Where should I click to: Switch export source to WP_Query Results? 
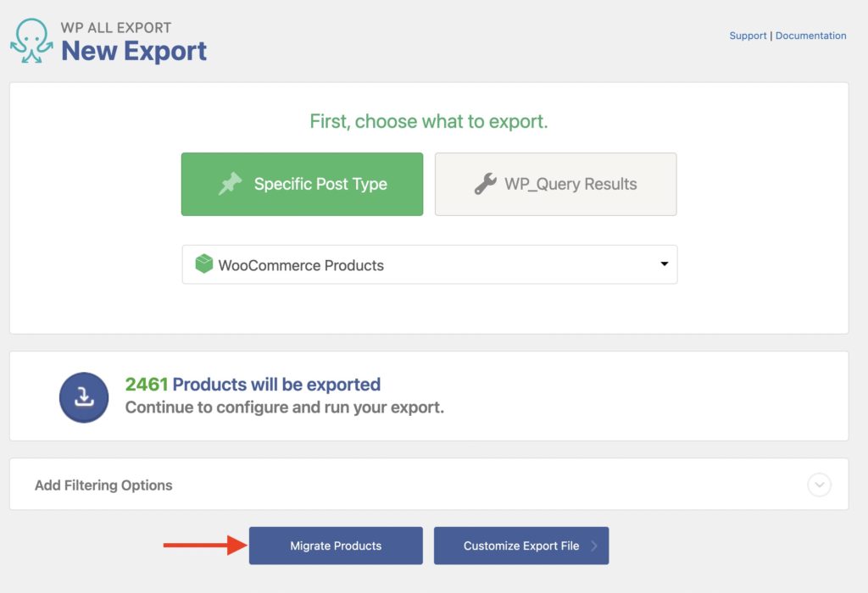555,183
